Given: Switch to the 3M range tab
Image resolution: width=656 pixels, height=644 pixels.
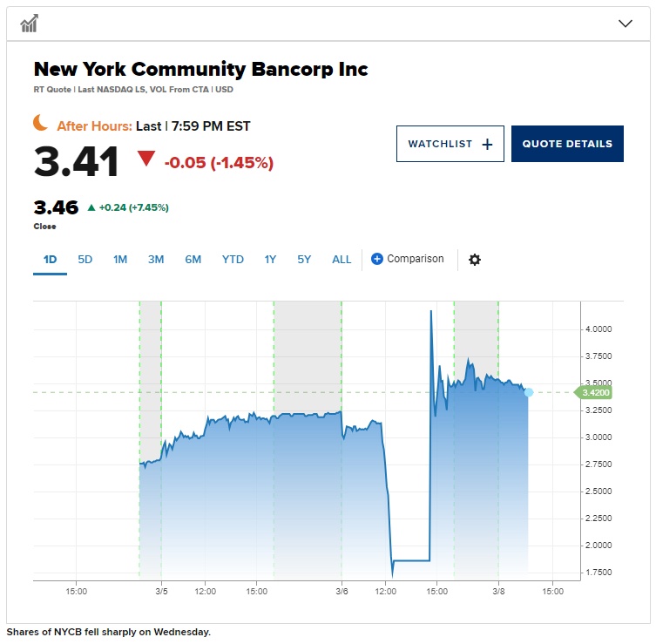Looking at the screenshot, I should [x=156, y=260].
